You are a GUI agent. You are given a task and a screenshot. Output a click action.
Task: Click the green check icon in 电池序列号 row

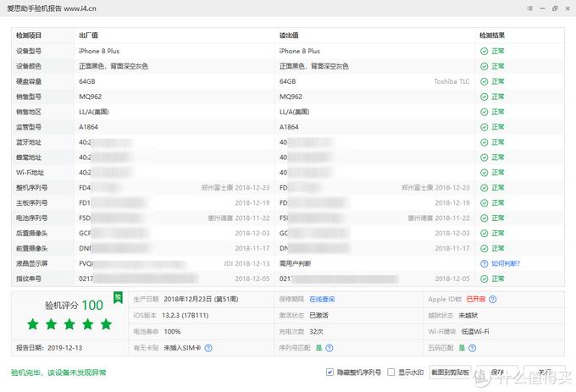[x=485, y=218]
